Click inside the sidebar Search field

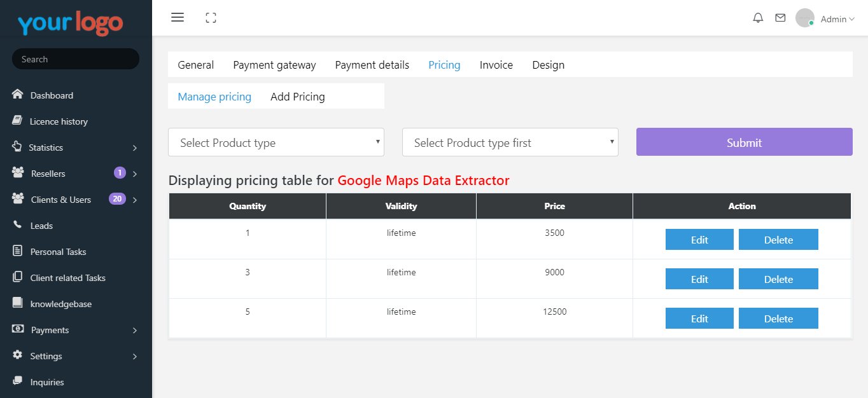[76, 59]
